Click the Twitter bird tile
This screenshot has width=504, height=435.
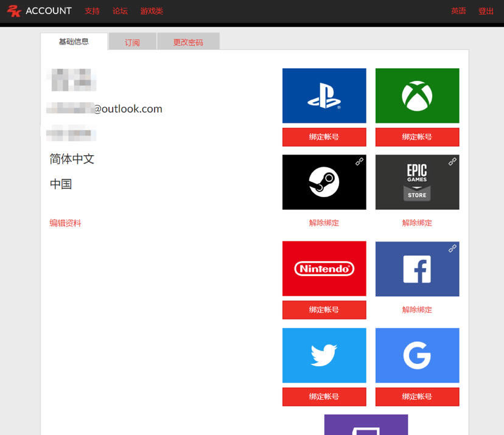click(324, 355)
